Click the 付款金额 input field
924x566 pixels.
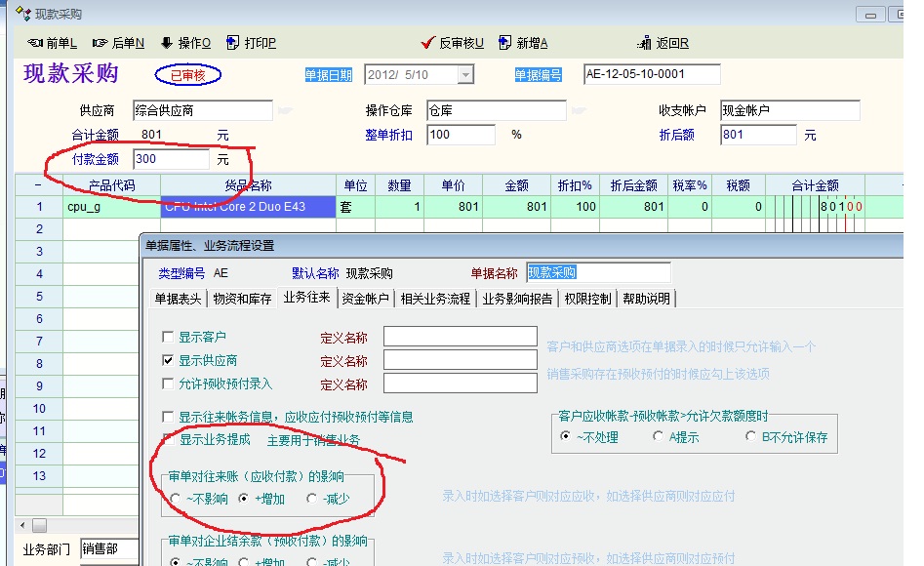tap(171, 159)
